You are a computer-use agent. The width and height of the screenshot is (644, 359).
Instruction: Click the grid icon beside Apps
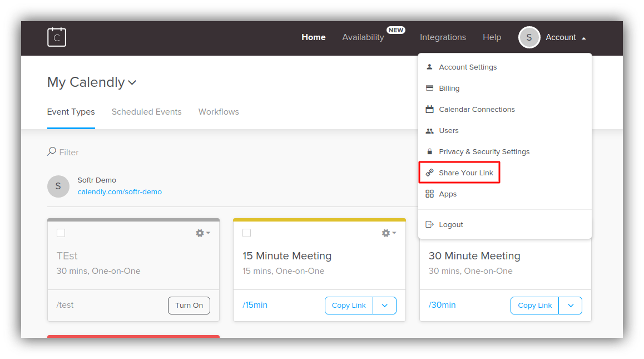(429, 194)
